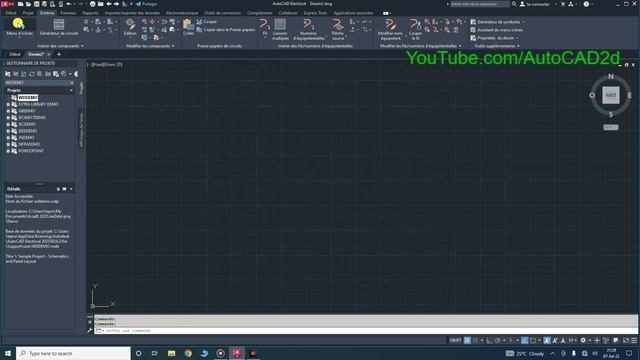The height and width of the screenshot is (360, 640).
Task: Toggle snap mode in status bar
Action: tap(475, 340)
